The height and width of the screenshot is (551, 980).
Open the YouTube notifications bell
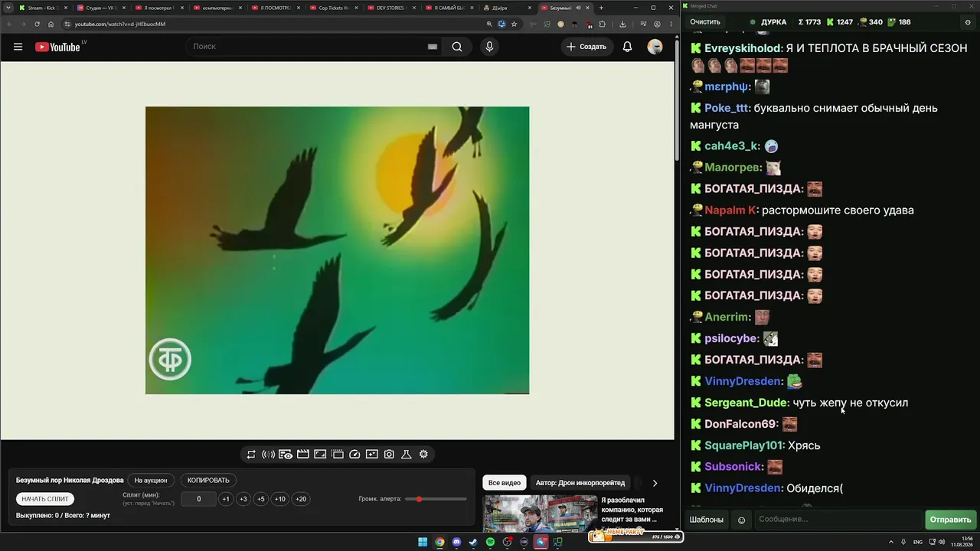(x=627, y=47)
